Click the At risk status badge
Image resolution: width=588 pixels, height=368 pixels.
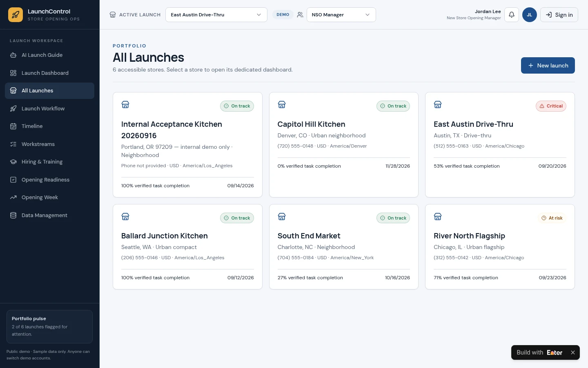pos(552,218)
